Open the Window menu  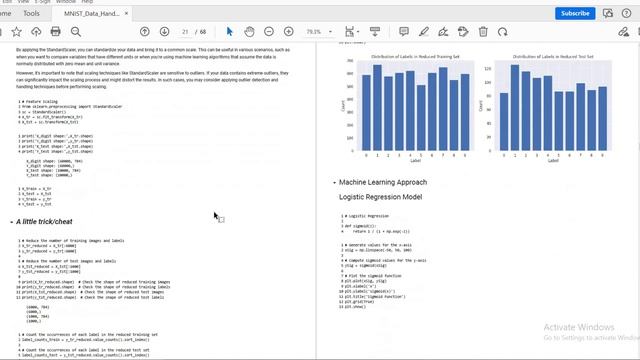66,2
